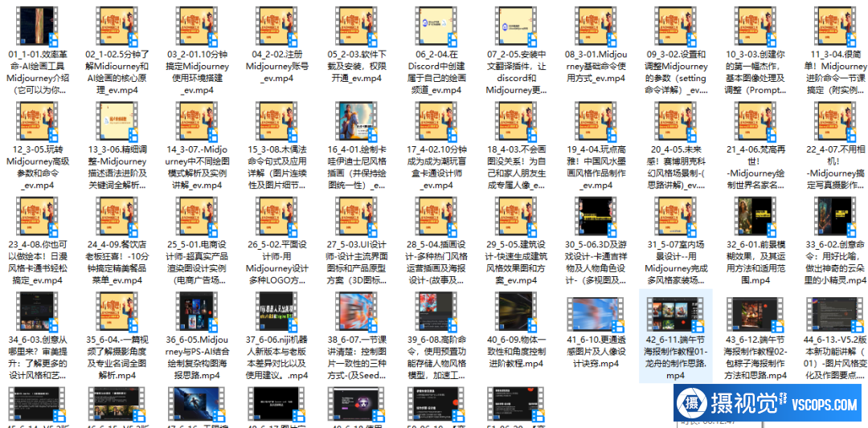
Task: Click the 11_3-04.很简单 video icon
Action: pyautogui.click(x=837, y=25)
